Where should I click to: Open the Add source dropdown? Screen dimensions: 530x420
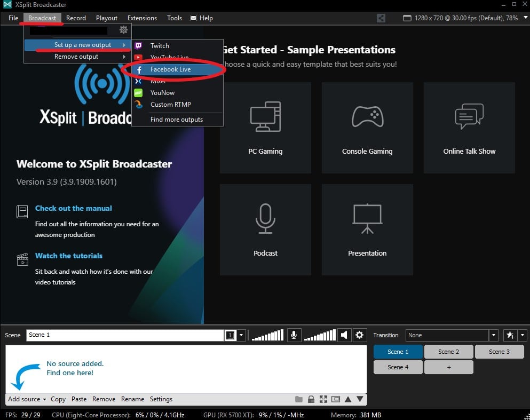tap(27, 399)
